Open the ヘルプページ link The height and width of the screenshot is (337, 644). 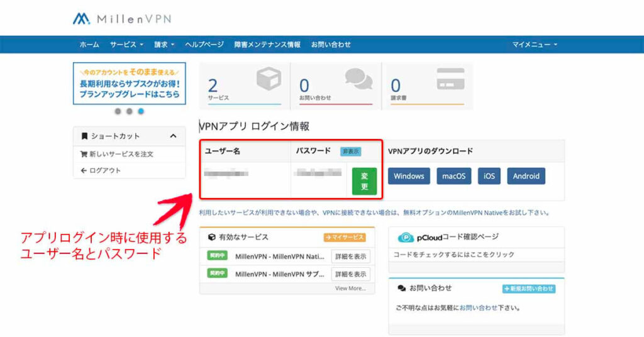tap(204, 45)
